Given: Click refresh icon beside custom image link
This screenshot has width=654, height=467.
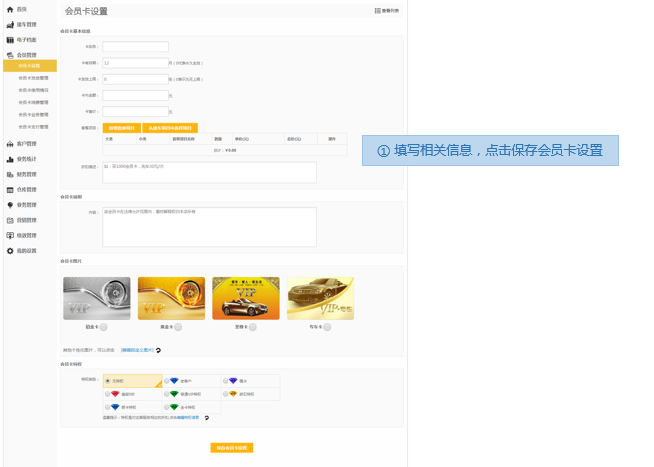Looking at the screenshot, I should (x=158, y=350).
